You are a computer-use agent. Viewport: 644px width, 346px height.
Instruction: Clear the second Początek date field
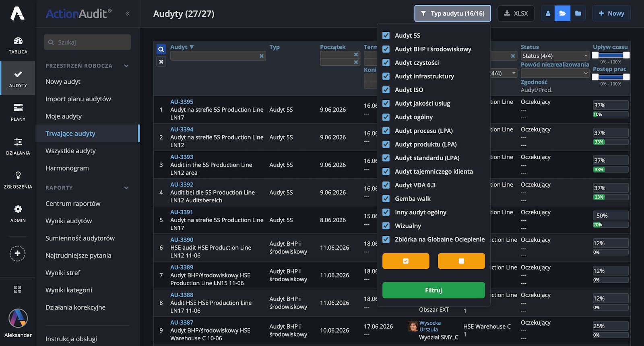(x=356, y=62)
